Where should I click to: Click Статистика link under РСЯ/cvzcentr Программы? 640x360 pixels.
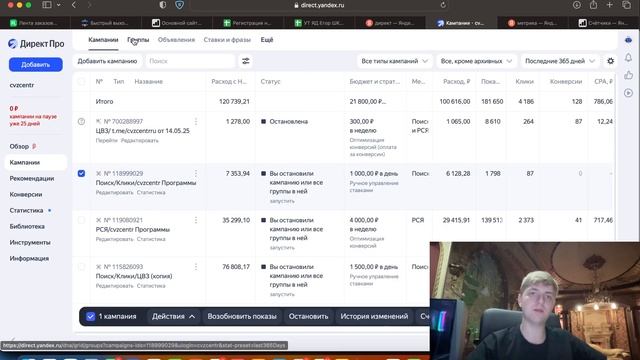[x=151, y=239]
